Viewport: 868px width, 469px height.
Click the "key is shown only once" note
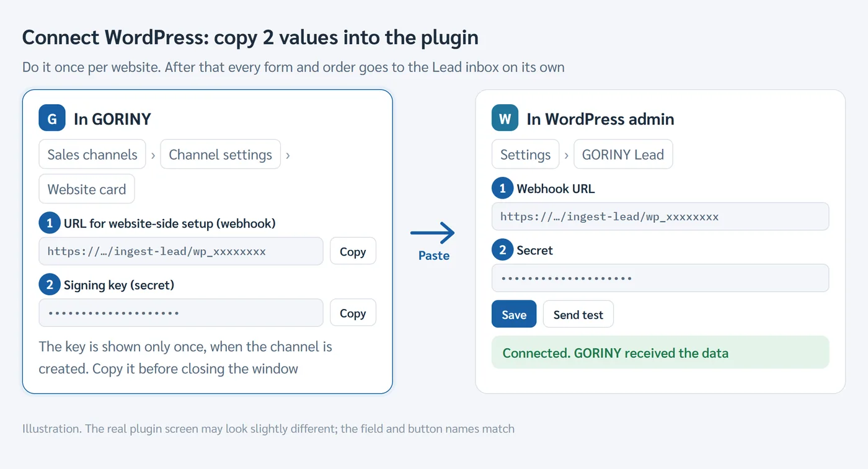(x=185, y=357)
